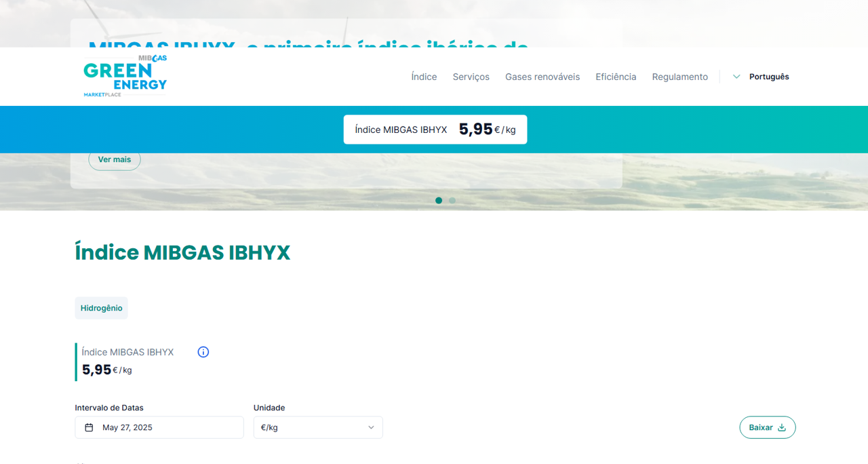868x464 pixels.
Task: Select the Hidrogênio tab
Action: [102, 308]
